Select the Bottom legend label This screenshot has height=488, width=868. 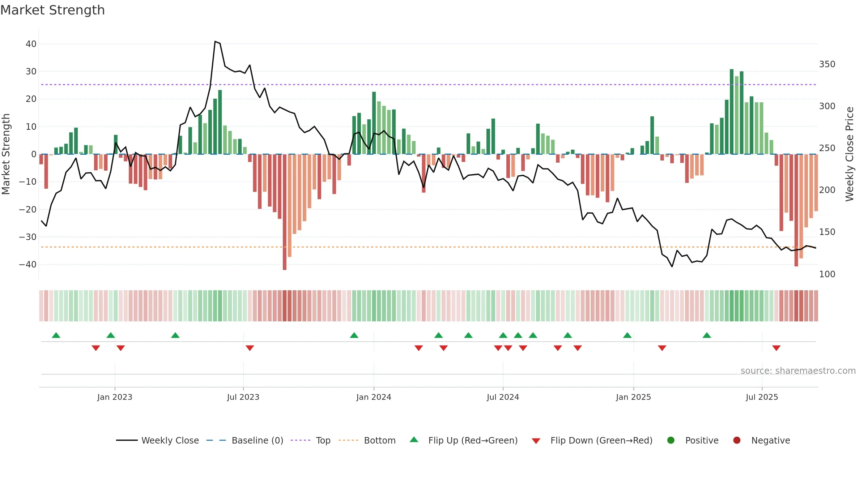[380, 440]
